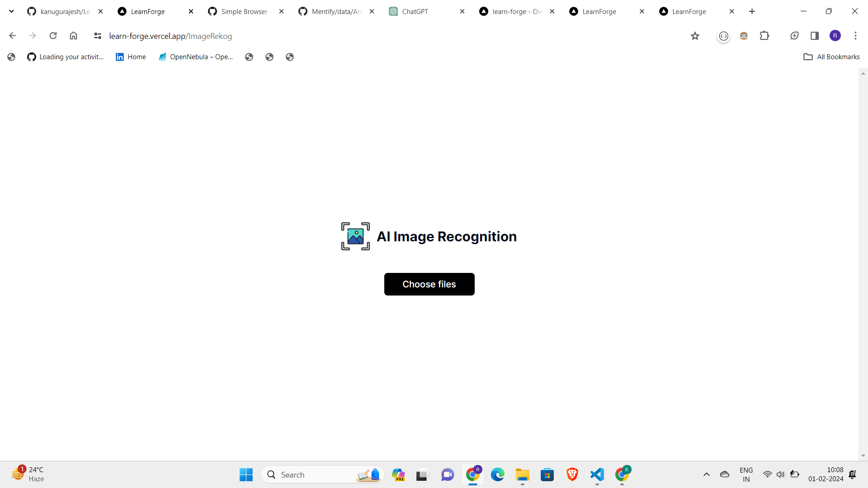Go to browser home page
Image resolution: width=868 pixels, height=488 pixels.
pos(73,36)
